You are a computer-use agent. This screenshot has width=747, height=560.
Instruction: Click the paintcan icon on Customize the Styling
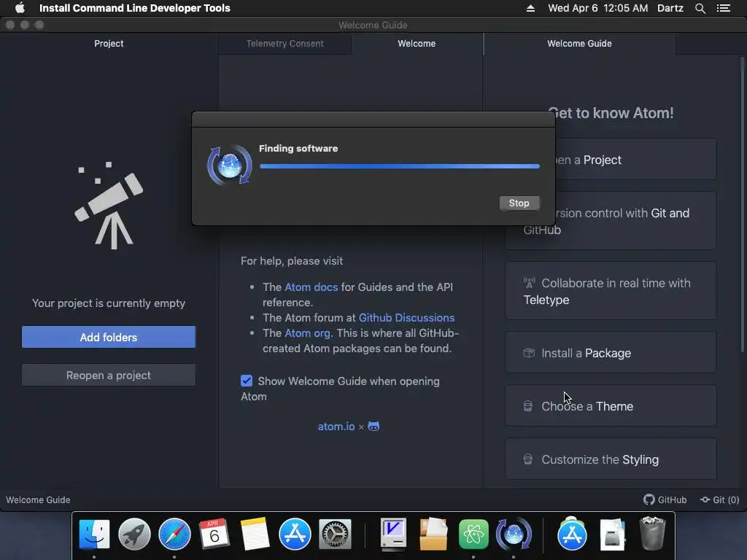(528, 459)
